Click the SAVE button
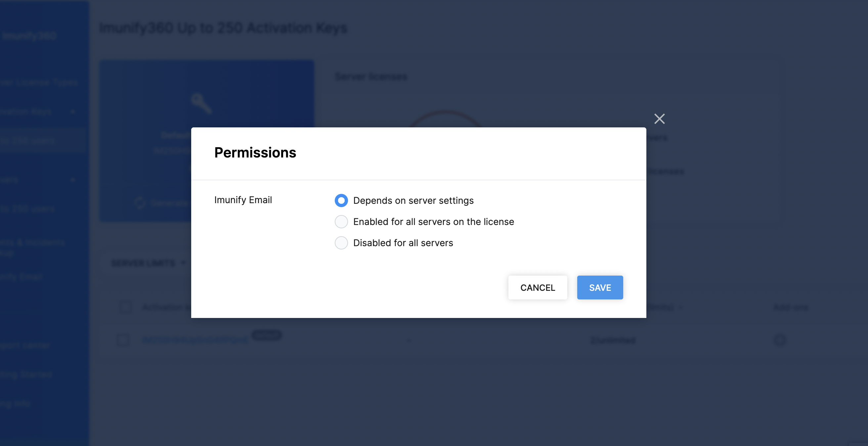The height and width of the screenshot is (446, 868). pos(600,287)
